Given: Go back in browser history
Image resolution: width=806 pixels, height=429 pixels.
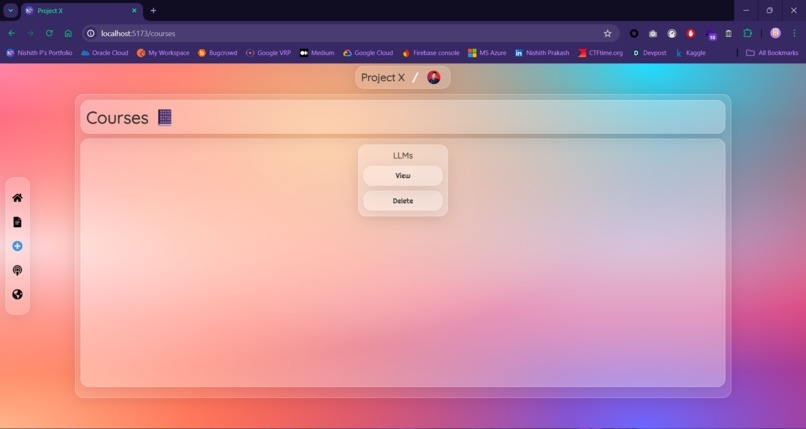Looking at the screenshot, I should [11, 33].
